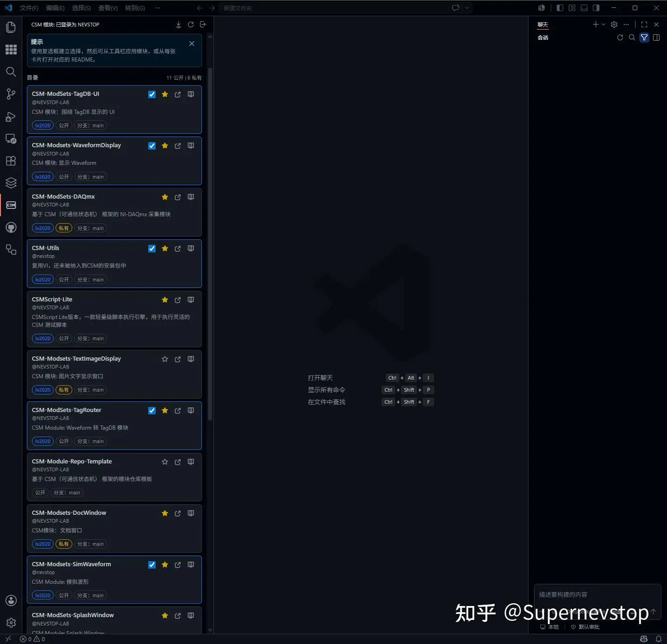
Task: Uncheck the CSM-Modsets-SimWaveform checkbox
Action: tap(152, 565)
